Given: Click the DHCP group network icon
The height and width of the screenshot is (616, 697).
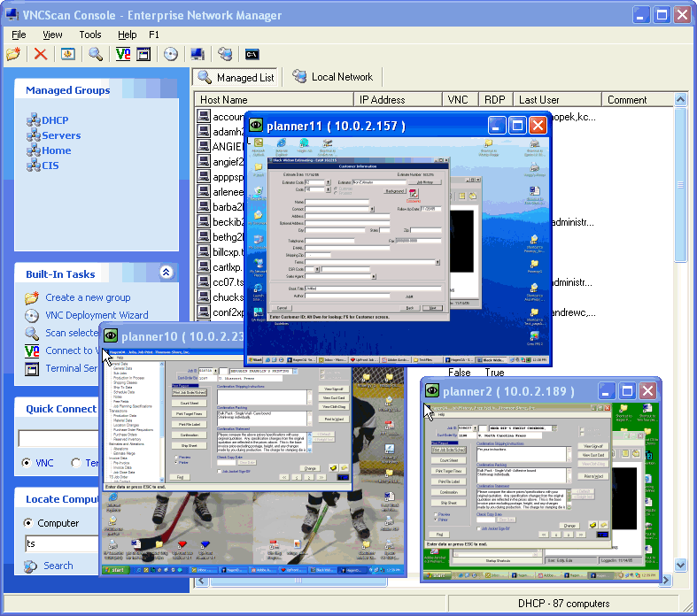Looking at the screenshot, I should click(x=34, y=120).
